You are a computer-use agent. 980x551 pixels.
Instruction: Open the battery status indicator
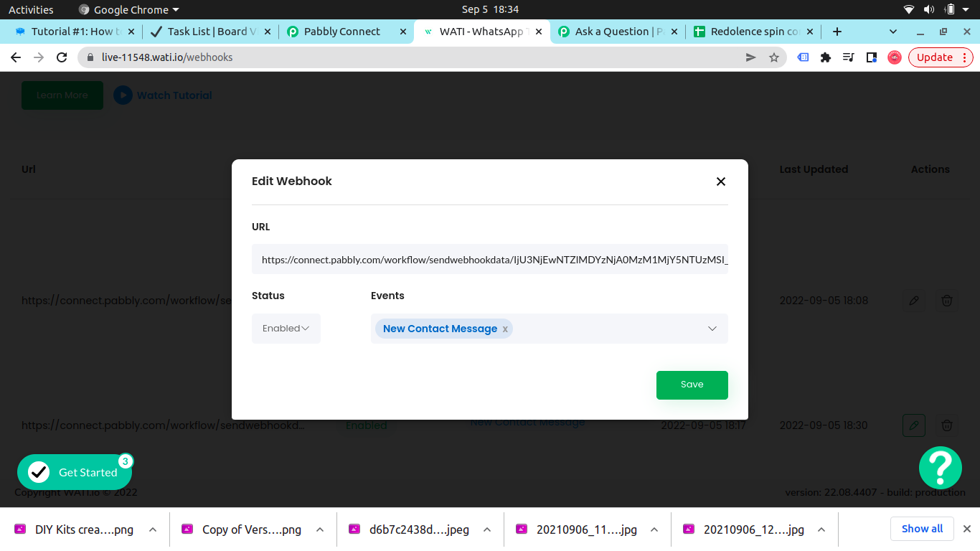950,9
